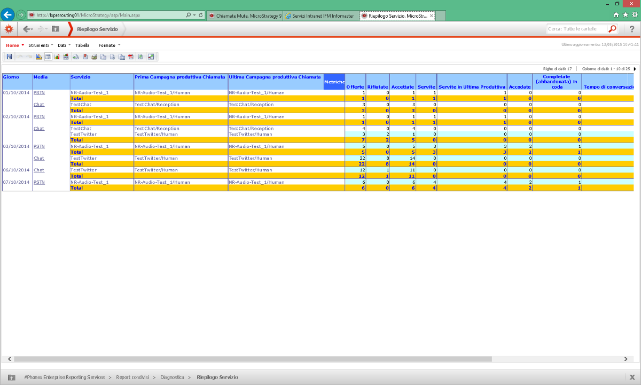641x385 pixels.
Task: Open the Tabella menu
Action: point(82,45)
